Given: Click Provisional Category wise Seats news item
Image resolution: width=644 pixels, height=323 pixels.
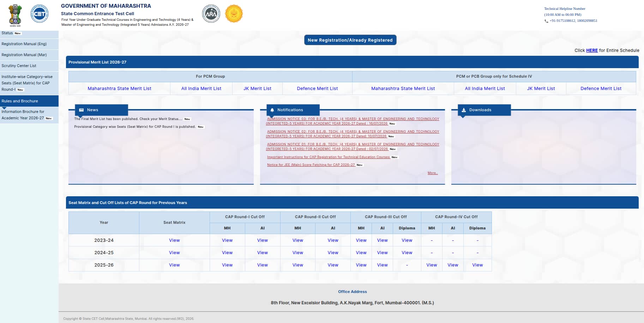Looking at the screenshot, I should (135, 127).
